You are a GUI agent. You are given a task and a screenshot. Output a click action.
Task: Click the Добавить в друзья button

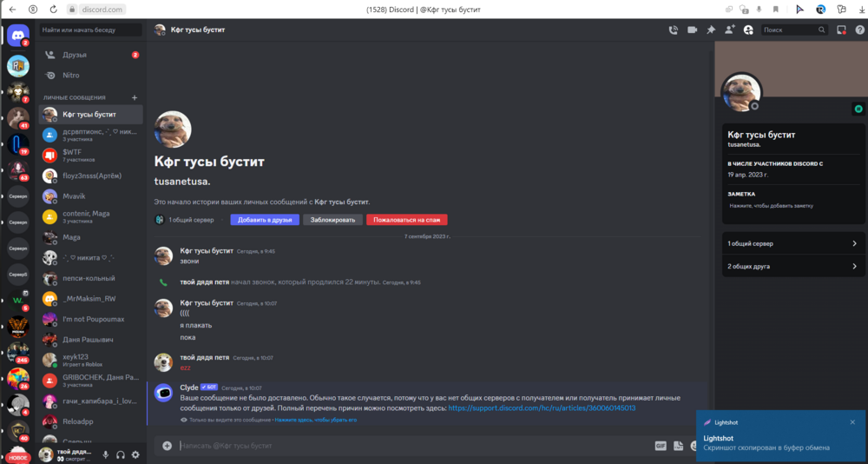point(265,220)
